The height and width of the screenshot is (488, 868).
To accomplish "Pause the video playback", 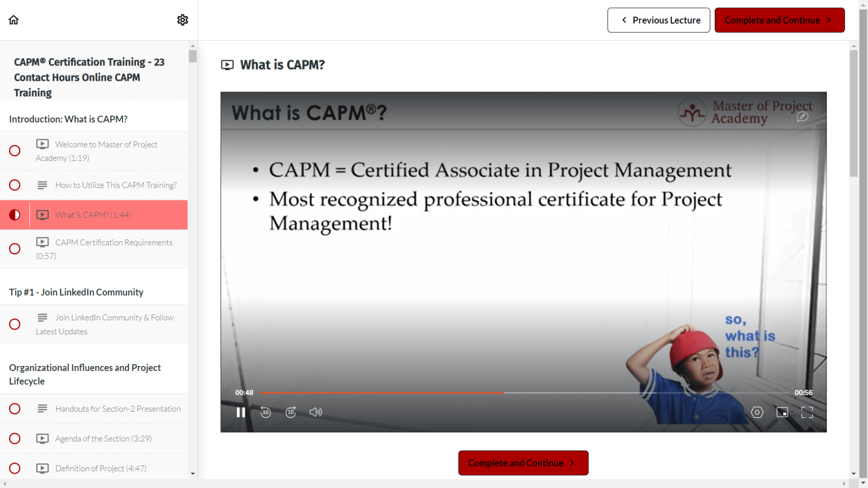I will tap(241, 412).
